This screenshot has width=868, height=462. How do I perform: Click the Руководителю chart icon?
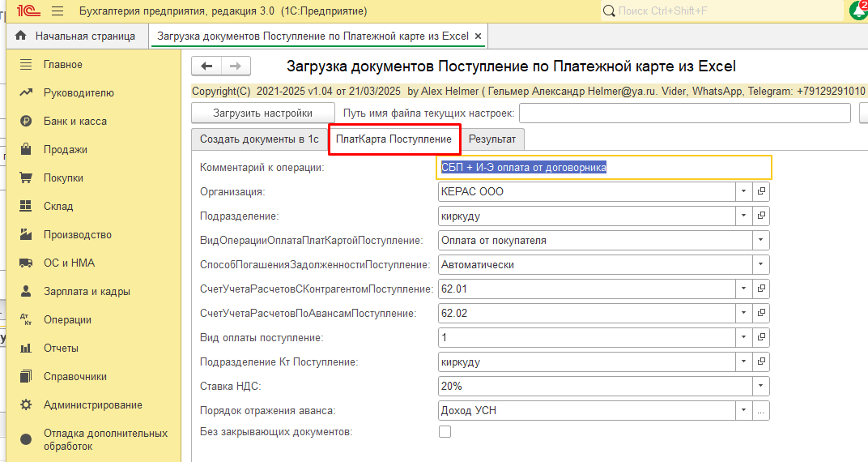(x=26, y=93)
